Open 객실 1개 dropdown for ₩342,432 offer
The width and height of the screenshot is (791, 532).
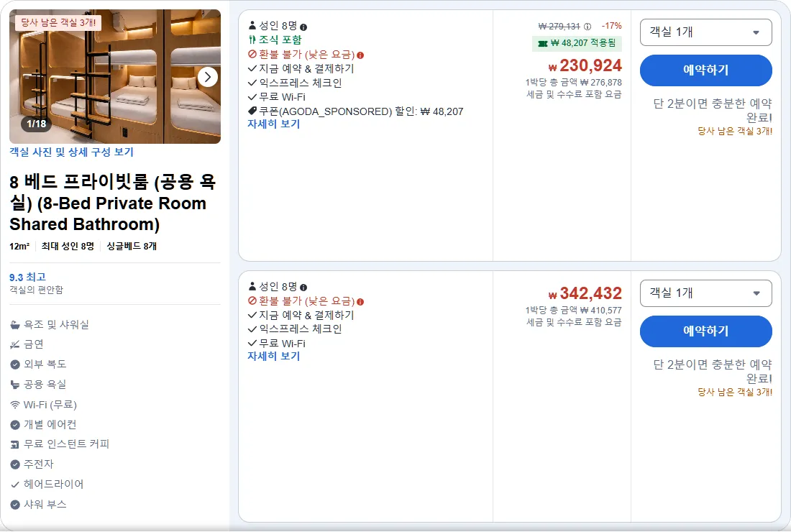705,293
